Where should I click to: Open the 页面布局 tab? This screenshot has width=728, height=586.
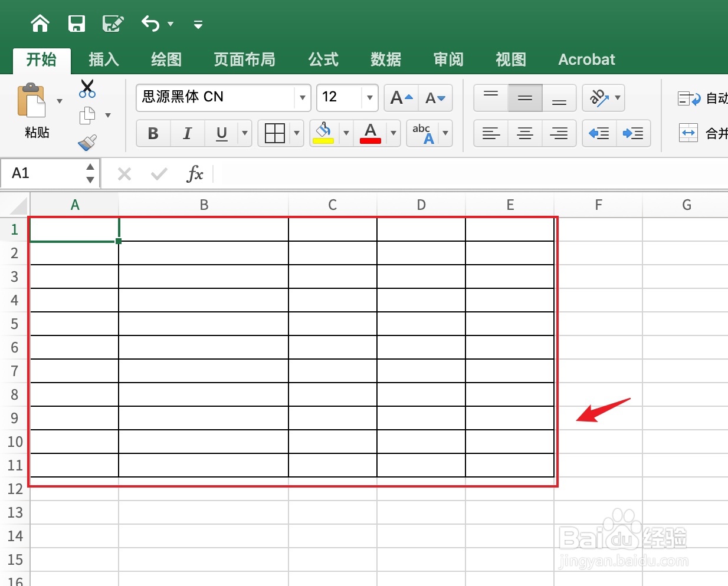point(244,60)
